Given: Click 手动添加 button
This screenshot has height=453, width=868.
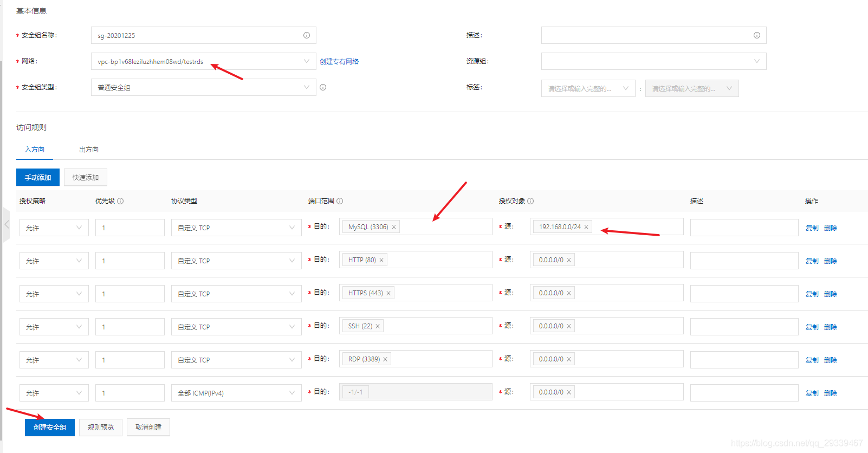Looking at the screenshot, I should click(38, 177).
